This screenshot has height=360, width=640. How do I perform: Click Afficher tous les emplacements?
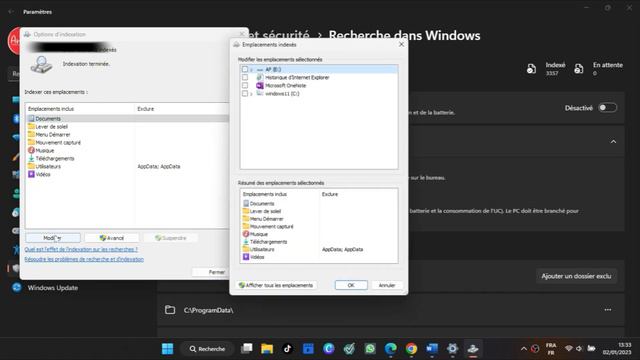276,285
